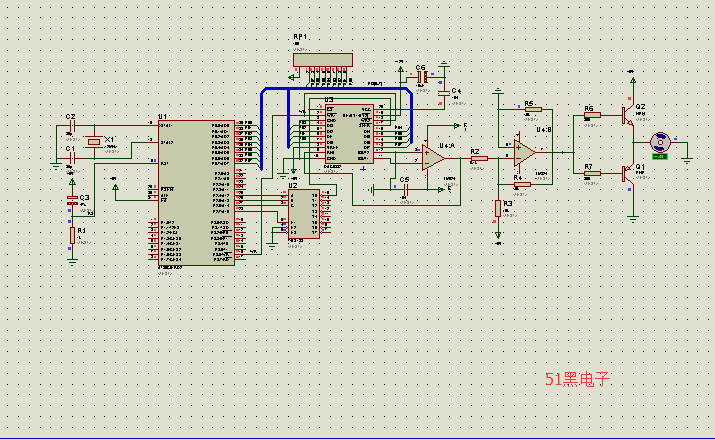Click op-amp U4:A triangle
This screenshot has width=715, height=440.
click(433, 158)
